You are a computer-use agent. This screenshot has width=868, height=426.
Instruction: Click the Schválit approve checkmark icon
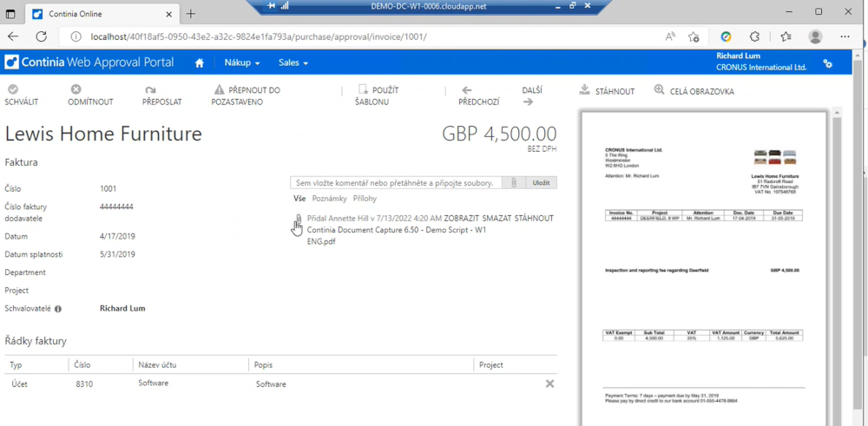(x=13, y=89)
